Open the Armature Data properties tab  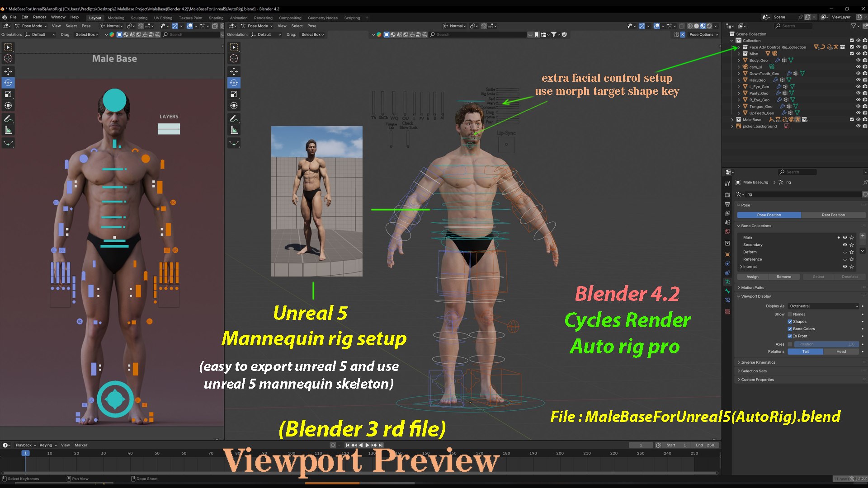pyautogui.click(x=727, y=282)
